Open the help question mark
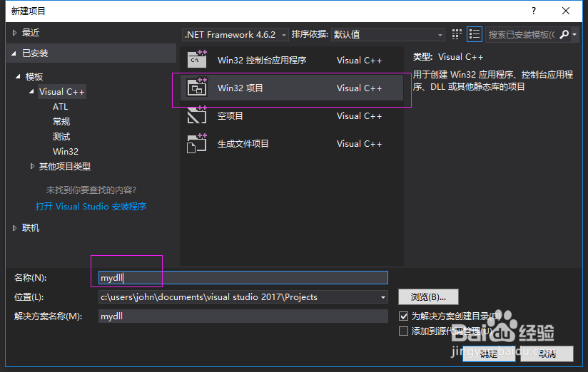The image size is (588, 372). 534,11
